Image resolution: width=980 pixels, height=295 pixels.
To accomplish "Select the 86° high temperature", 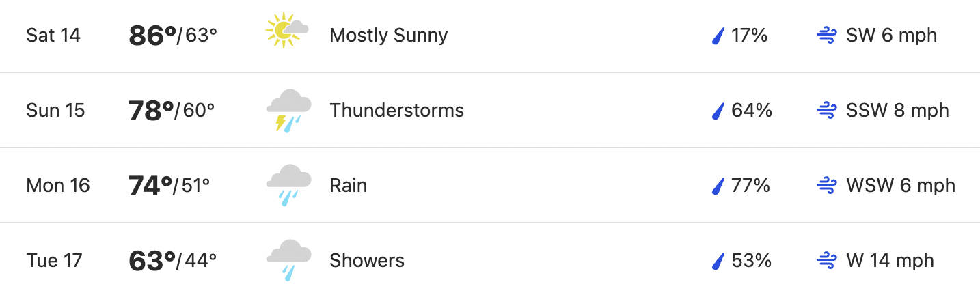I will tap(152, 36).
